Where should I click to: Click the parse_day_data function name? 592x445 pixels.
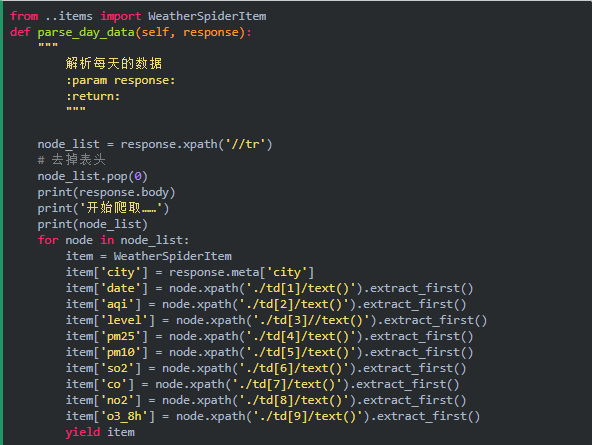(x=86, y=32)
